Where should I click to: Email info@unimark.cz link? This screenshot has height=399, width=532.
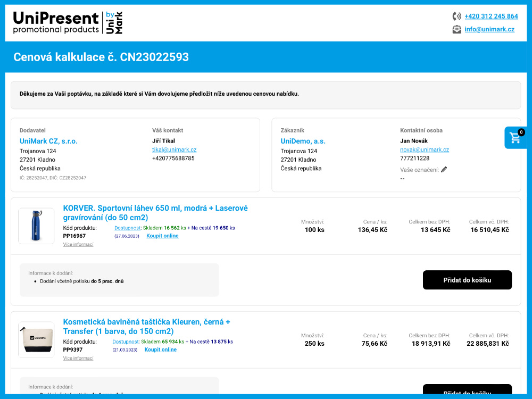tap(489, 29)
